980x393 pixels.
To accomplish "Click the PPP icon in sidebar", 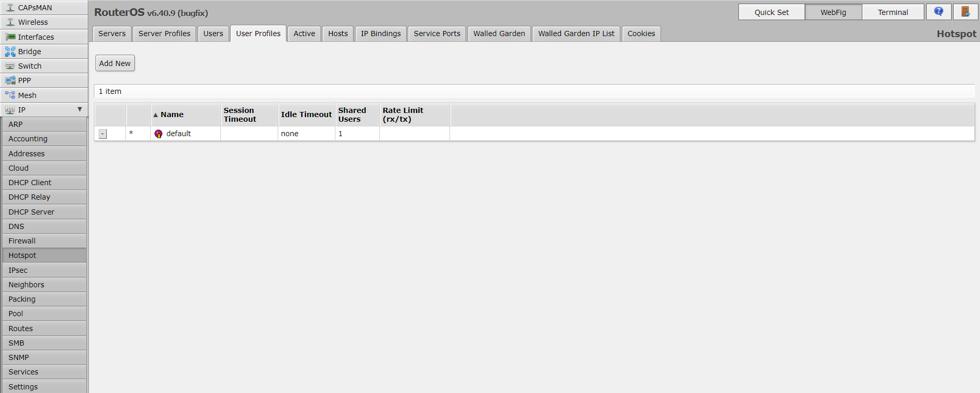I will pos(10,80).
